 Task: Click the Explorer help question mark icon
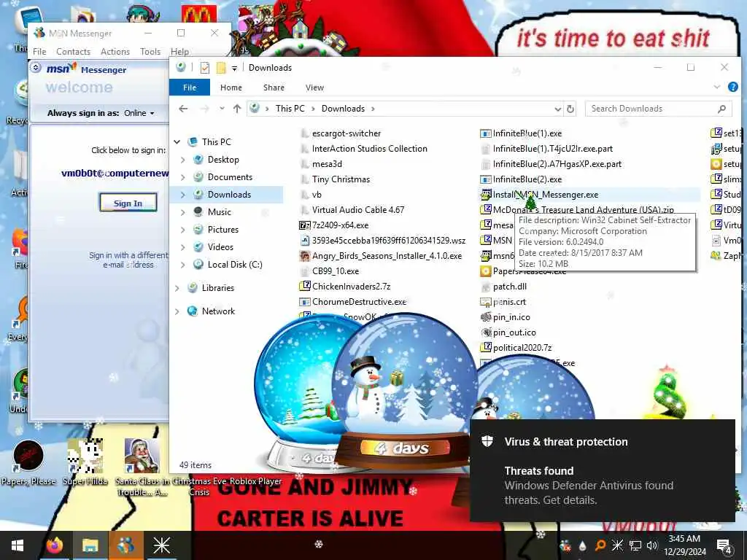[732, 87]
